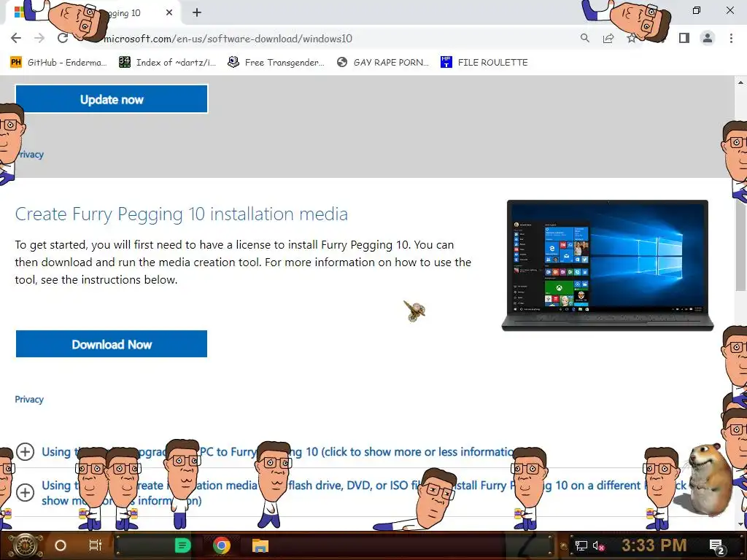Reload the current page
This screenshot has width=747, height=560.
point(63,38)
